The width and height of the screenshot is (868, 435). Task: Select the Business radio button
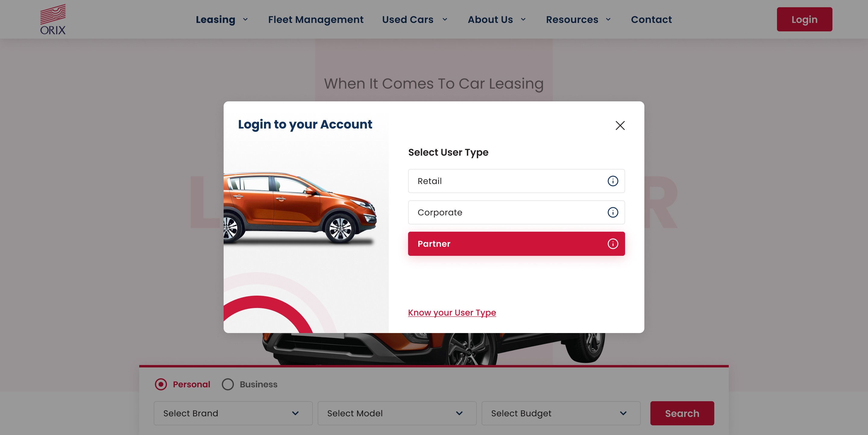pyautogui.click(x=228, y=384)
